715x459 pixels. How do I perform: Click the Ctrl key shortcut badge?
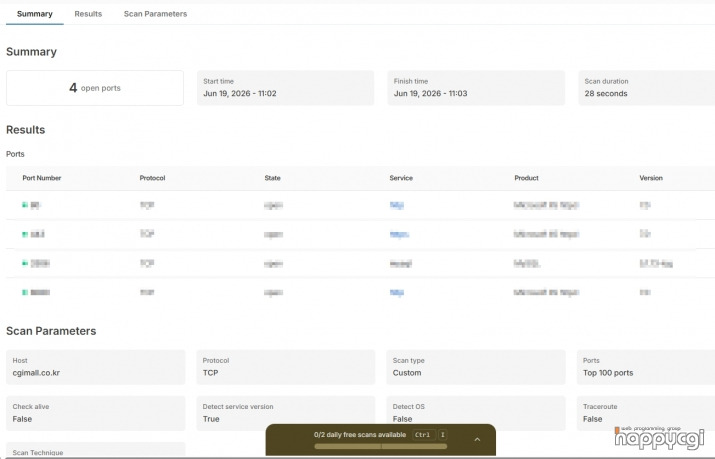[423, 435]
